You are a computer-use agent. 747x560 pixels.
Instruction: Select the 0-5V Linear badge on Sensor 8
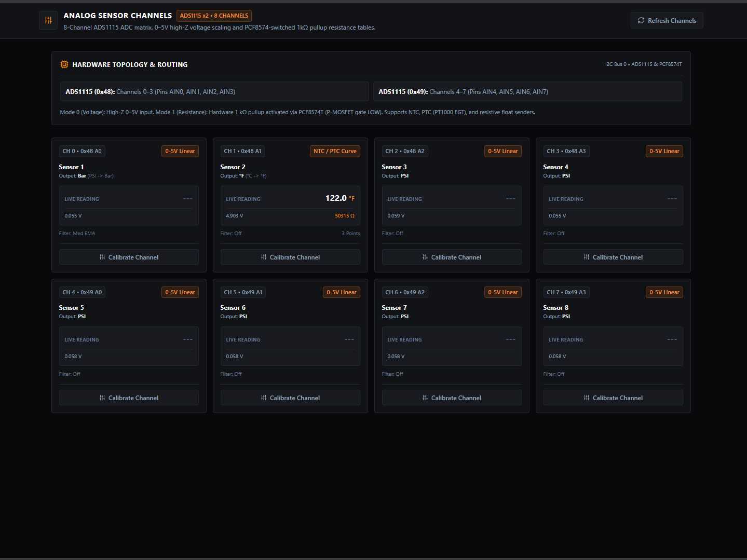pyautogui.click(x=664, y=292)
